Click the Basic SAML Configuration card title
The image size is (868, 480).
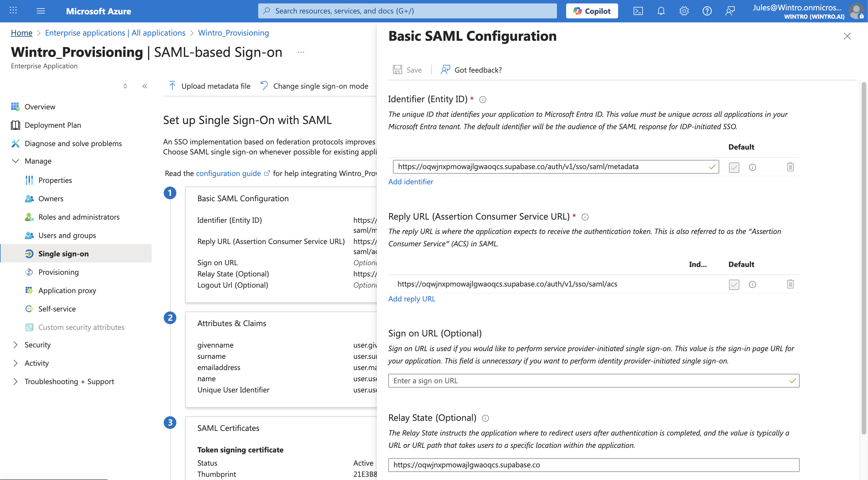tap(243, 198)
